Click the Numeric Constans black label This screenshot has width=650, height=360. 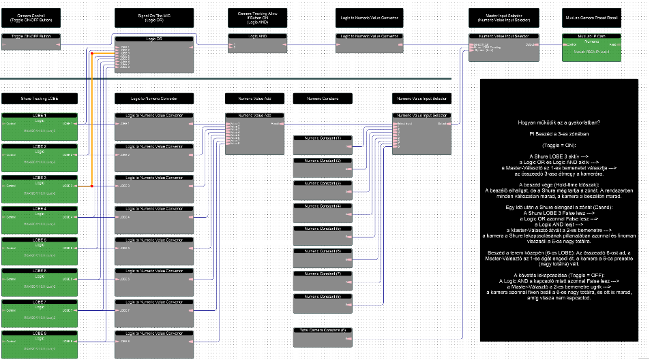(323, 99)
